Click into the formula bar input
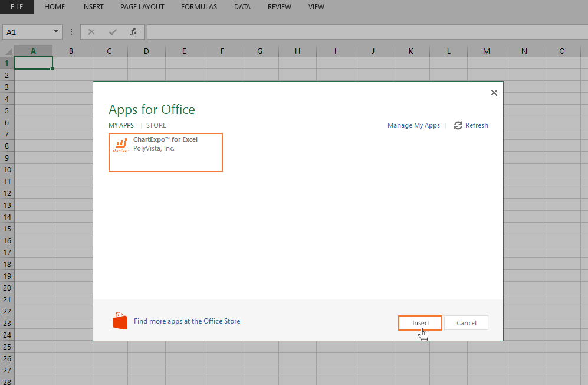This screenshot has width=588, height=385. pyautogui.click(x=367, y=32)
